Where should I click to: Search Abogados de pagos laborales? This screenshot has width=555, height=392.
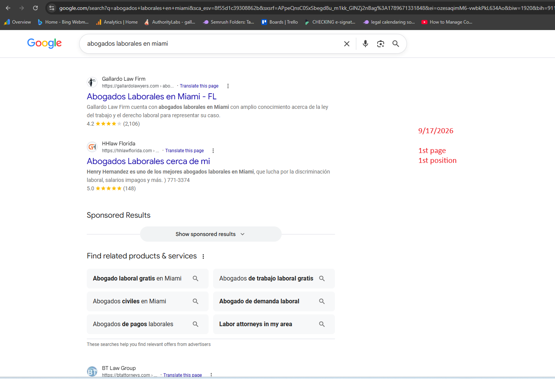tap(148, 324)
